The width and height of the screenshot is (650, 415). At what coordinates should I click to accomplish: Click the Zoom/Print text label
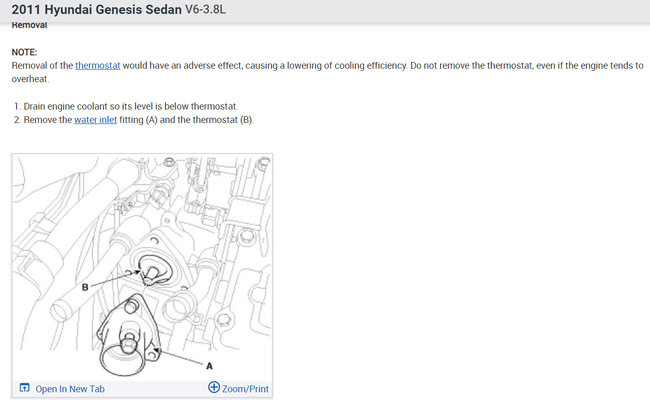tap(245, 389)
